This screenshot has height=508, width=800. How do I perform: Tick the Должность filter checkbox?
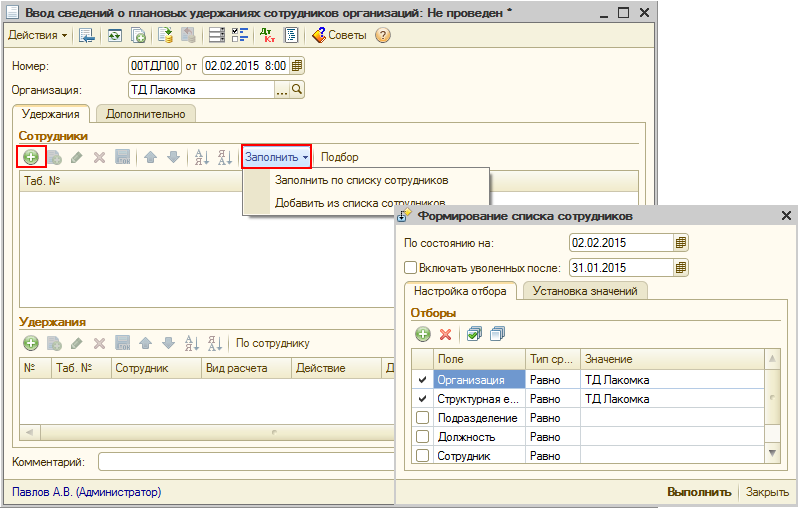pos(422,437)
